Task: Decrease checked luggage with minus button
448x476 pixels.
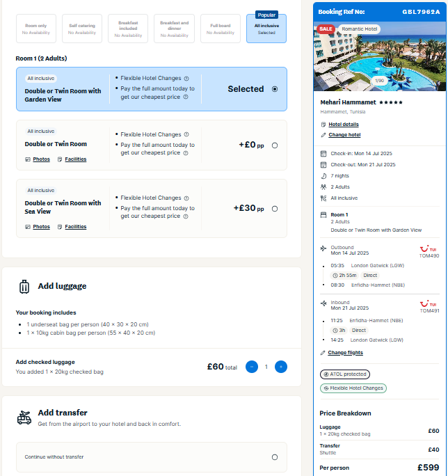Action: click(252, 367)
